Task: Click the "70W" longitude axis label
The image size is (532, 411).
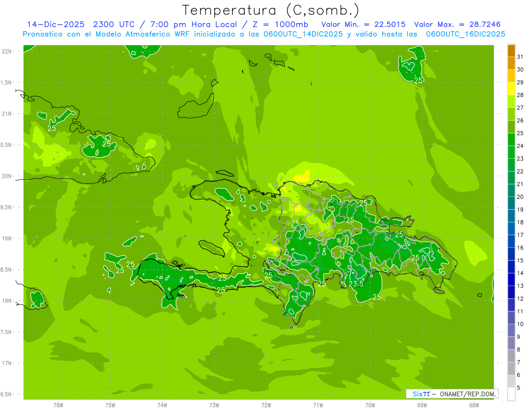Action: pos(370,405)
